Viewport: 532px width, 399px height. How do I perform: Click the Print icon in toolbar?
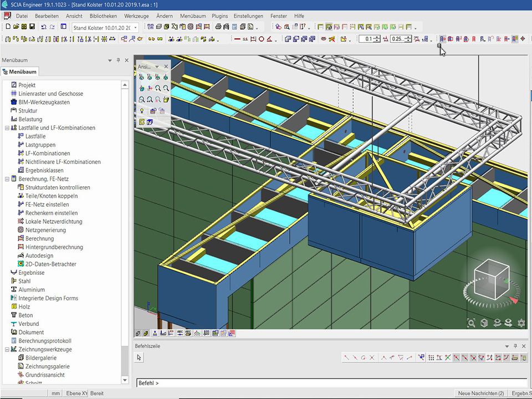coord(218,27)
